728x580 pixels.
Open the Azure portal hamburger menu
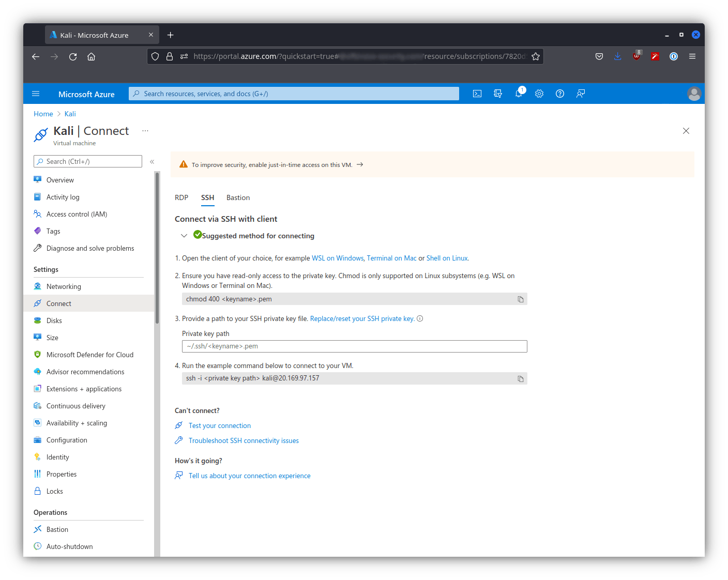tap(36, 94)
